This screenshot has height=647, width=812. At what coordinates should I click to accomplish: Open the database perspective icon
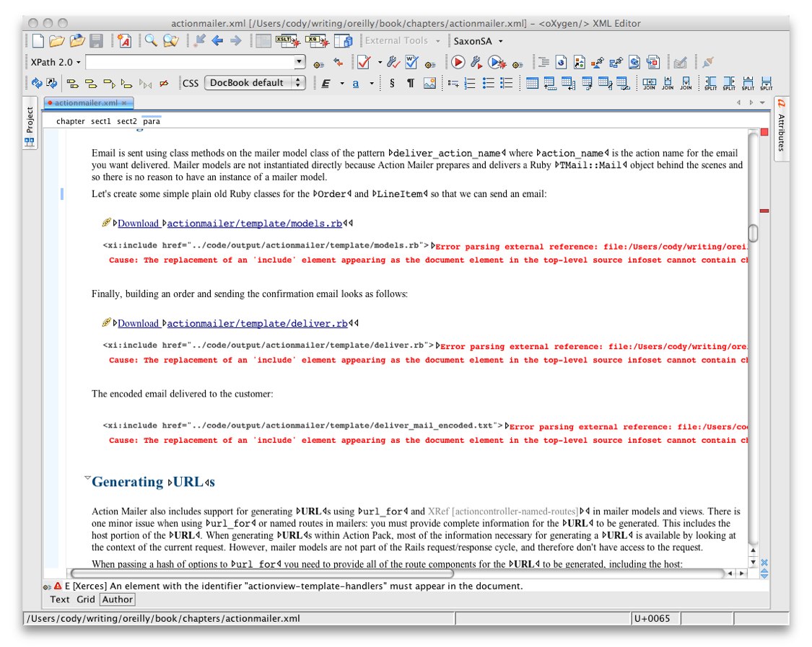coord(344,41)
